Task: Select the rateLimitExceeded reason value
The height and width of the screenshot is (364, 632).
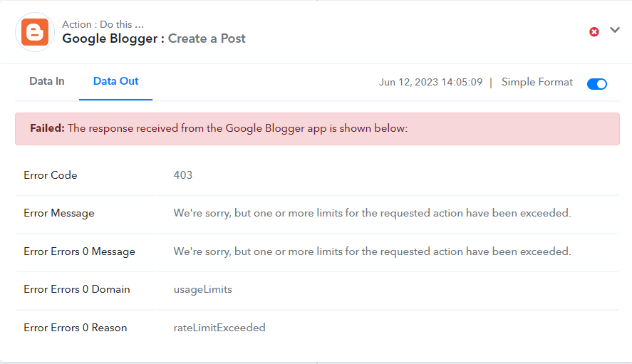Action: tap(219, 328)
